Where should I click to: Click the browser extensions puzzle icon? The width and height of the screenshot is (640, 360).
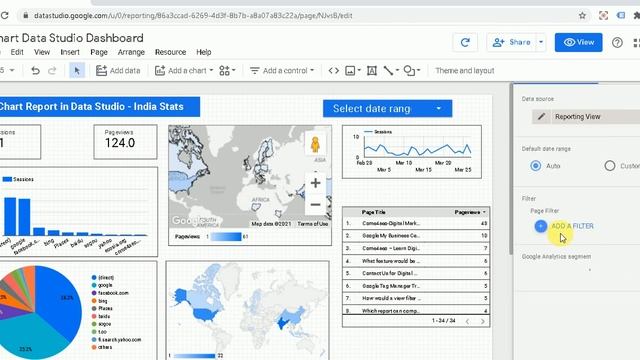[x=636, y=16]
